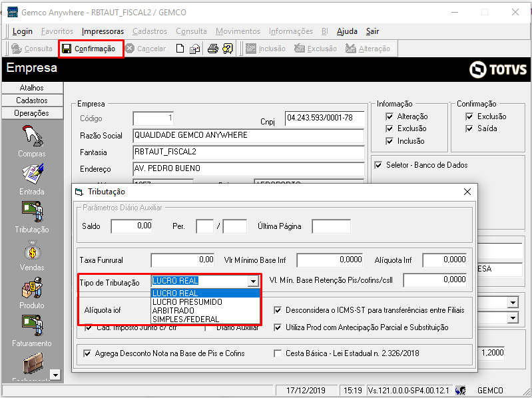Click the Alteração toolbar button
Screen dimensions: 532x398
point(368,49)
